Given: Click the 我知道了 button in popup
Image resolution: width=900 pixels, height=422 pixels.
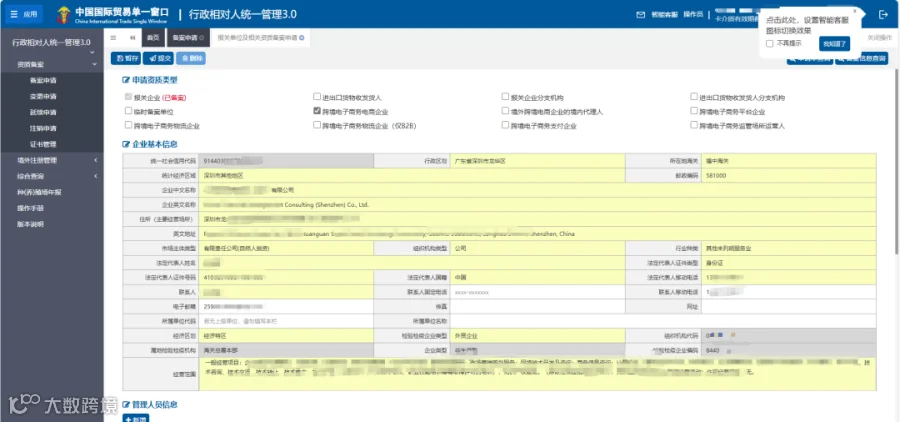Looking at the screenshot, I should [834, 44].
